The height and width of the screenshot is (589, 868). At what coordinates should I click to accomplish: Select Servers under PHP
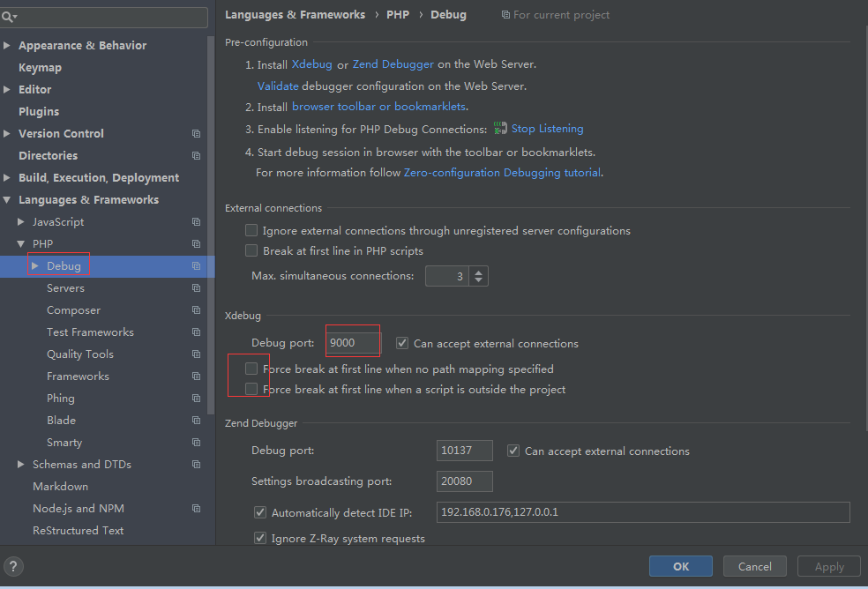click(x=65, y=287)
